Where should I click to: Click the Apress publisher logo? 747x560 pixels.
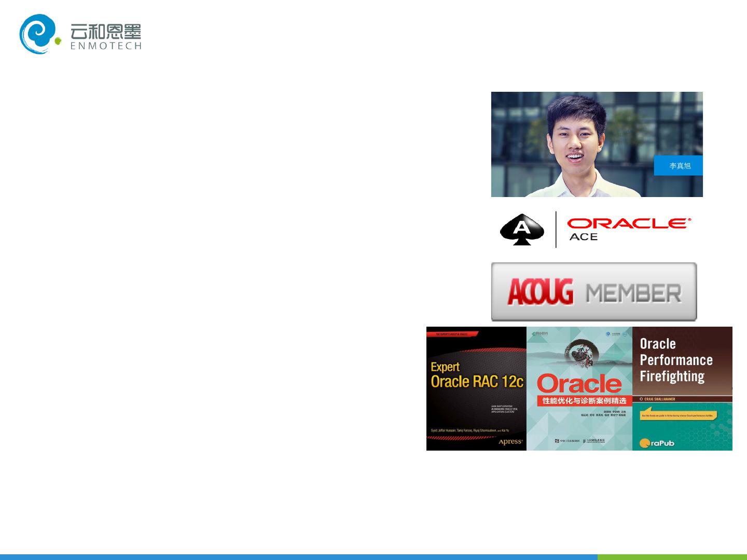pos(510,441)
